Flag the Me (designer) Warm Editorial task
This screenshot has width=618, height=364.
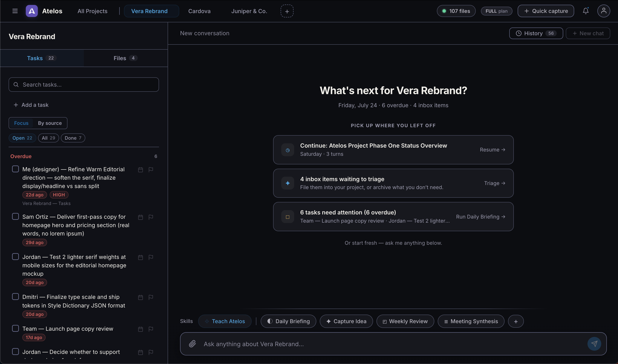point(151,170)
